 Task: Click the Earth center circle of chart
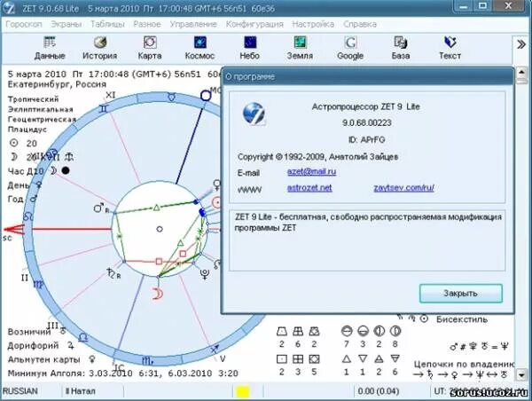pyautogui.click(x=160, y=229)
